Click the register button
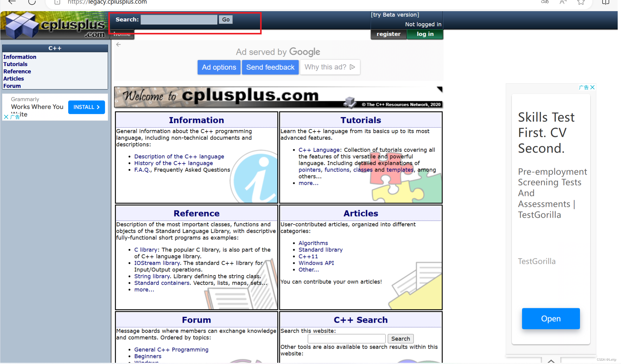Image resolution: width=621 pixels, height=364 pixels. pyautogui.click(x=388, y=34)
